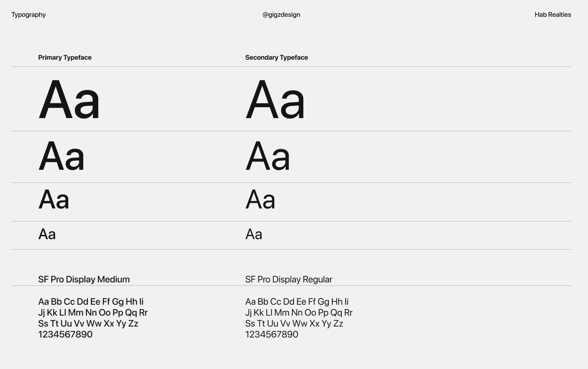Click the regular-weight 1234567890 numerals
The height and width of the screenshot is (369, 588).
272,335
